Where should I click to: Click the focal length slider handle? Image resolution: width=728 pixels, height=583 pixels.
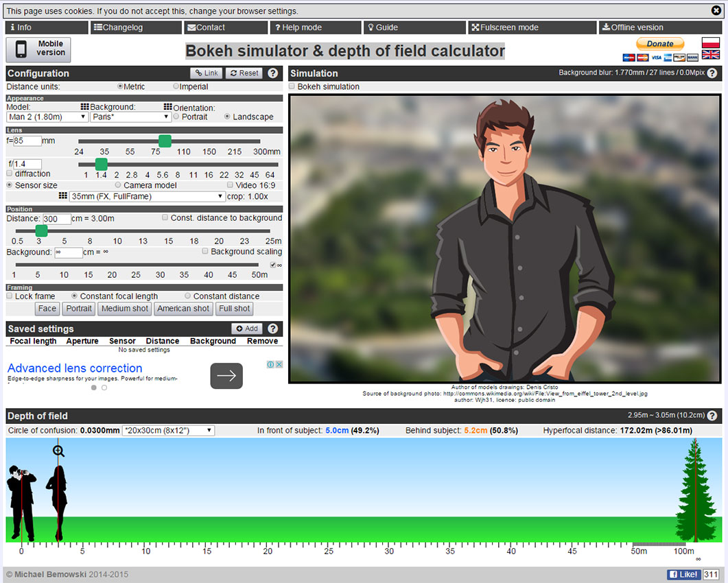click(x=165, y=141)
